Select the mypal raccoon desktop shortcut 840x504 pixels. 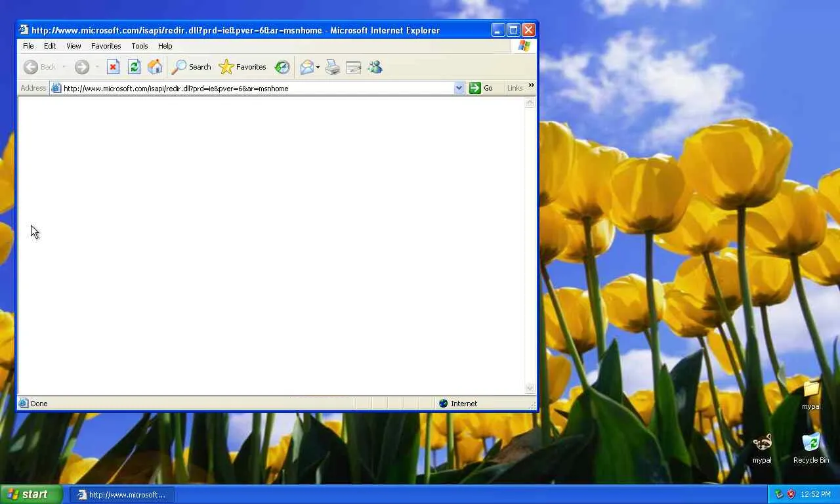coord(762,450)
